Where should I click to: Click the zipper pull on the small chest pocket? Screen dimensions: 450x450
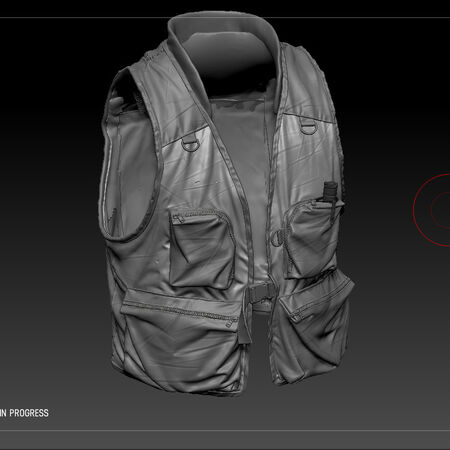179,219
